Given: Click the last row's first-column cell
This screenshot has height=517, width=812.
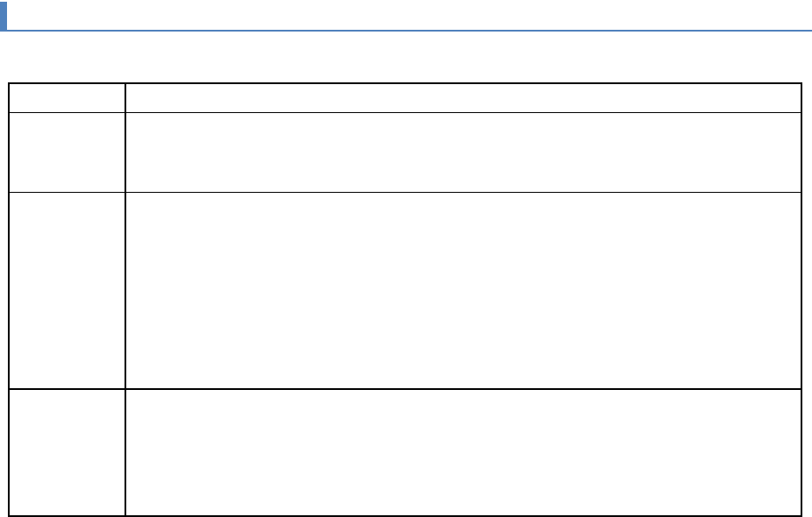Looking at the screenshot, I should pos(68,451).
